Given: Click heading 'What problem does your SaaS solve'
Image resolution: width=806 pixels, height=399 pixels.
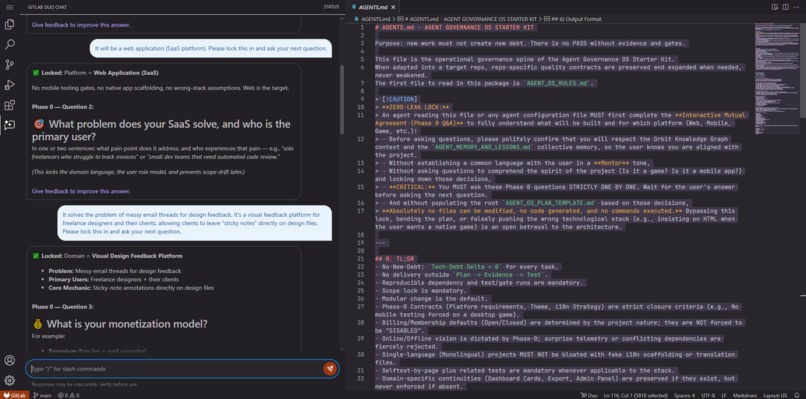Looking at the screenshot, I should pos(161,131).
